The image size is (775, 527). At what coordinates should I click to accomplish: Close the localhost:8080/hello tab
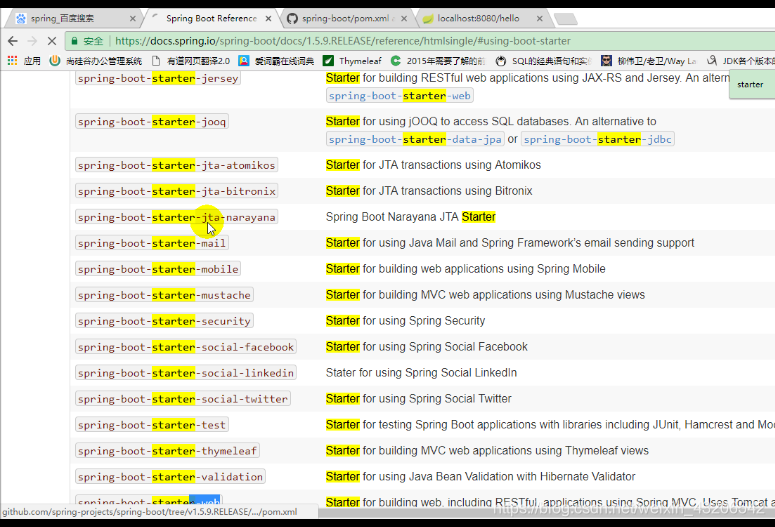(540, 19)
